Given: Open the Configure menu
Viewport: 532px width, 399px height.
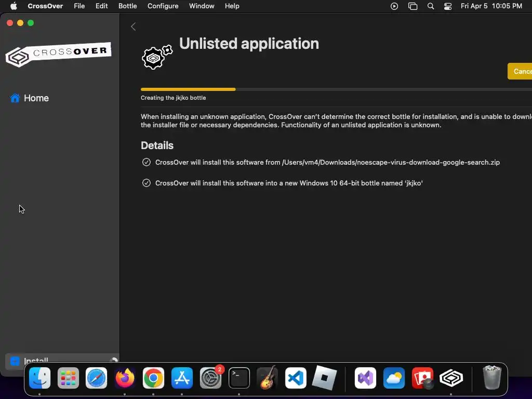Looking at the screenshot, I should [163, 6].
